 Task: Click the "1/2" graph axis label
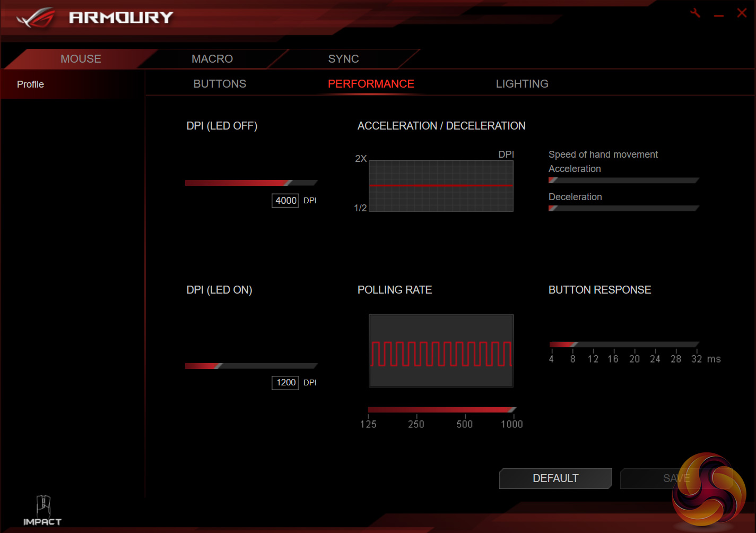point(360,208)
